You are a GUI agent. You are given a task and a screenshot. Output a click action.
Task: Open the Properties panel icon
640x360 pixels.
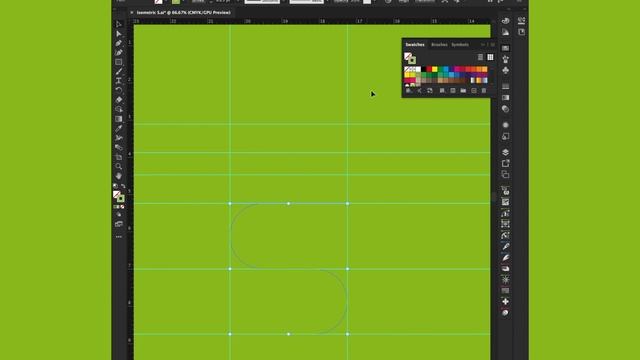pyautogui.click(x=521, y=21)
